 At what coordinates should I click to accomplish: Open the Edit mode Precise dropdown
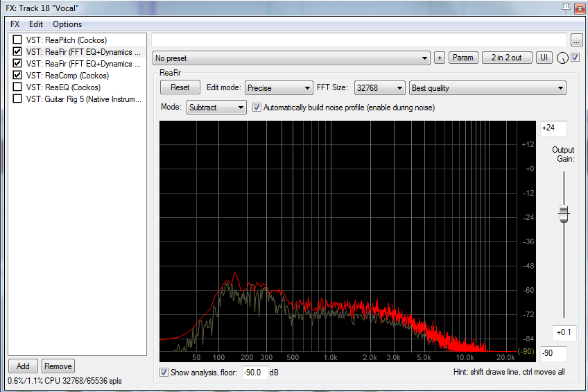[x=279, y=88]
